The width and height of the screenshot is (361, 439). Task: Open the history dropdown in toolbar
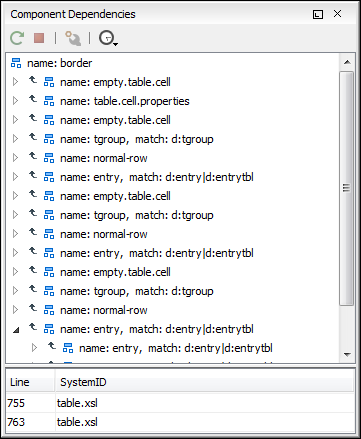pos(108,38)
